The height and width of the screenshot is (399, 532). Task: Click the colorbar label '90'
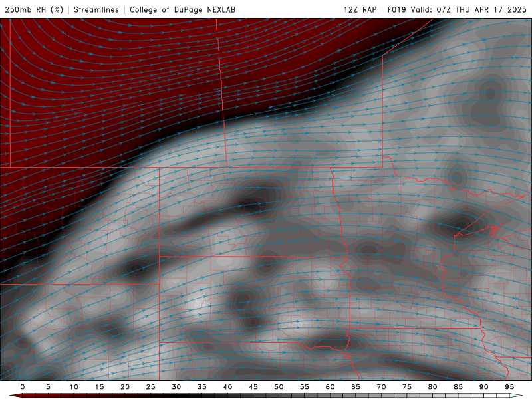[x=483, y=387]
